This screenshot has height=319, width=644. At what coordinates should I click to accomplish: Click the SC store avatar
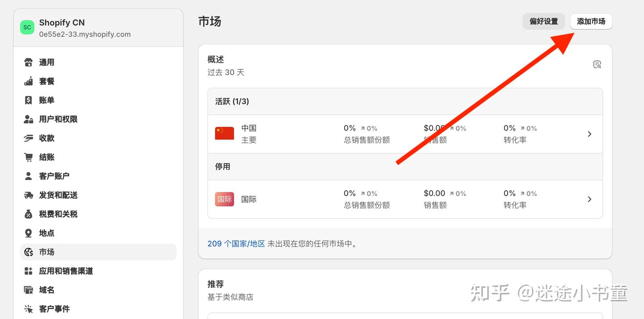point(27,27)
